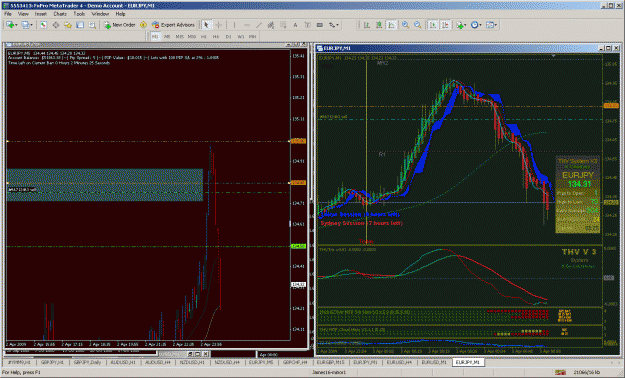Switch to Line Chart type
Screen dimensions: 625x378
tap(391, 25)
